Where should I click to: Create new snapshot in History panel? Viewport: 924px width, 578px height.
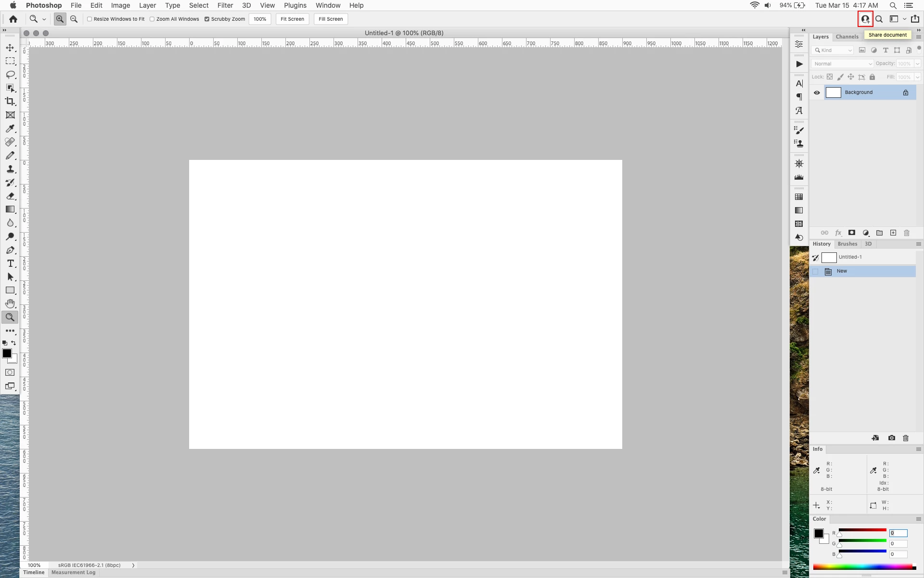coord(892,438)
